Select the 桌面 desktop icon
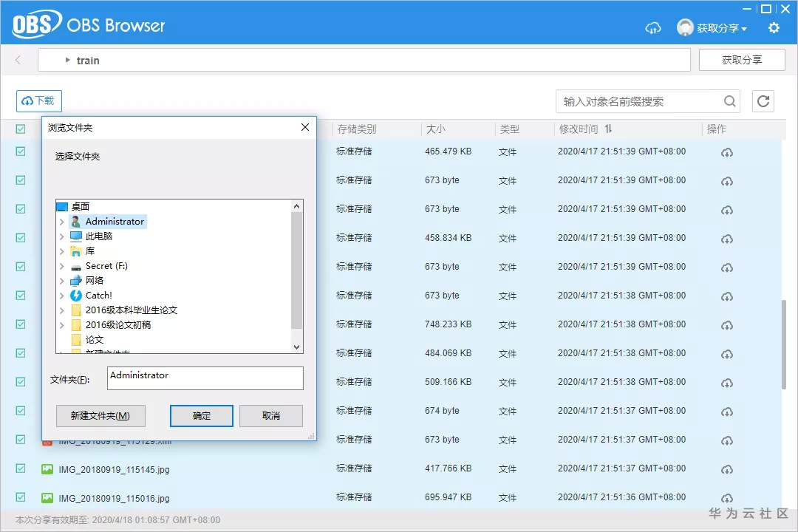 (61, 207)
